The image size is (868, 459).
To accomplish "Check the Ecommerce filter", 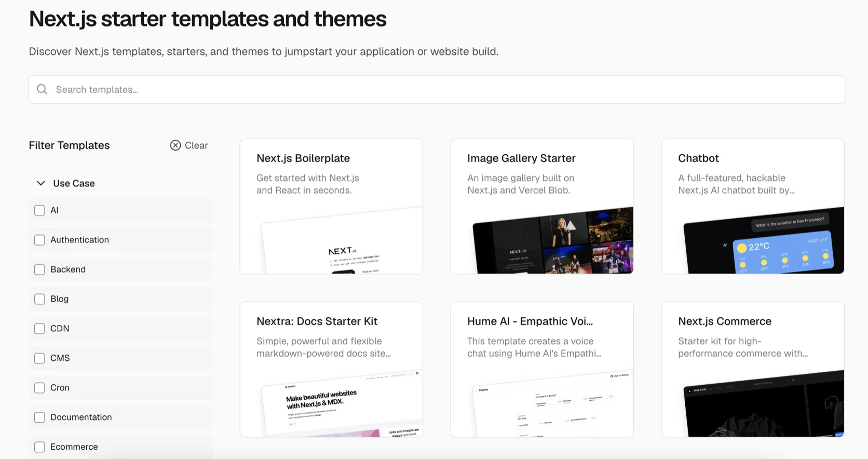I will (x=39, y=447).
